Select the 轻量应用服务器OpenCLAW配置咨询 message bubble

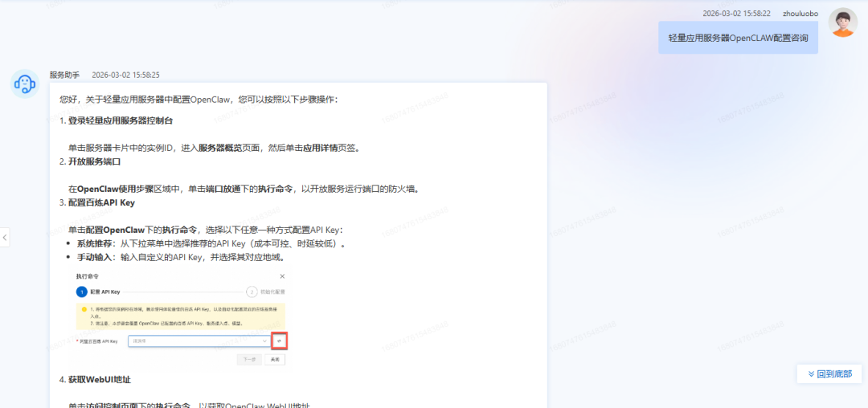click(738, 38)
